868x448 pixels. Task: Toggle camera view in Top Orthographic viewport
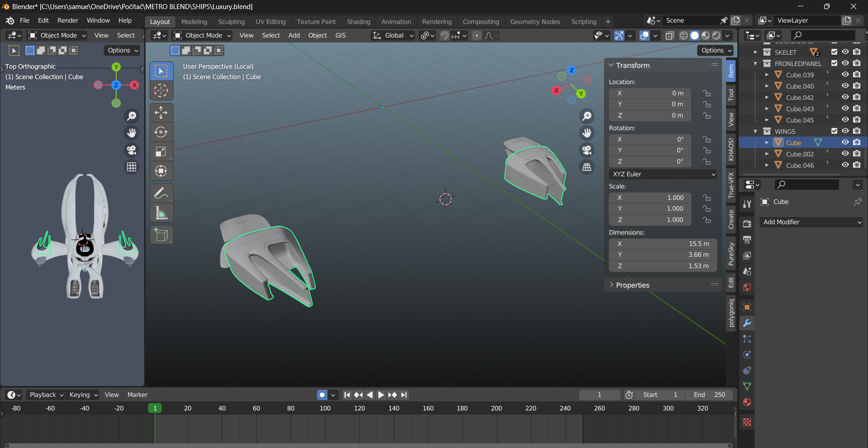coord(132,150)
